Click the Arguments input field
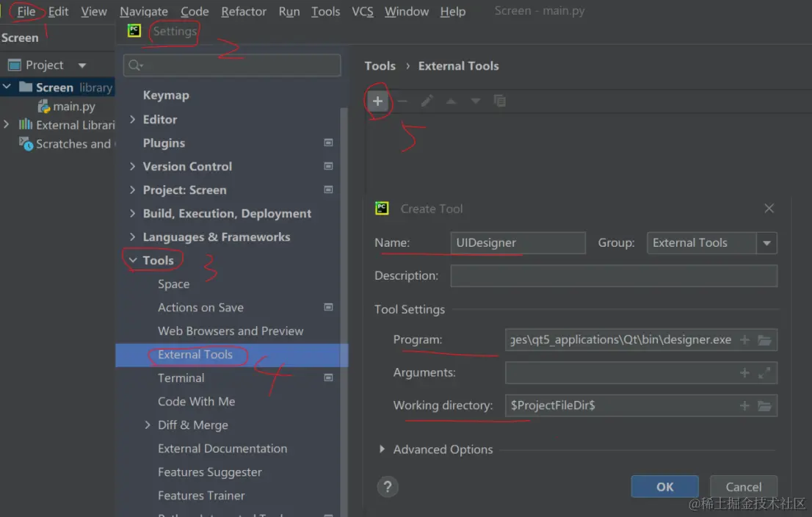812x517 pixels. click(641, 373)
